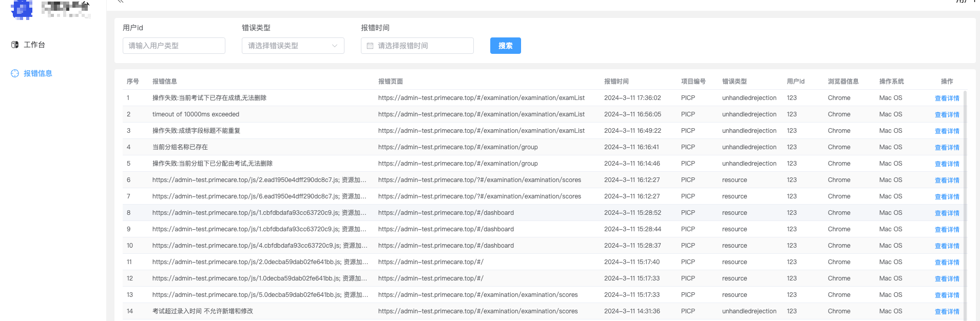Open 查看详情 for row 8 dashboard error
Screen dimensions: 980x321
[x=947, y=213]
